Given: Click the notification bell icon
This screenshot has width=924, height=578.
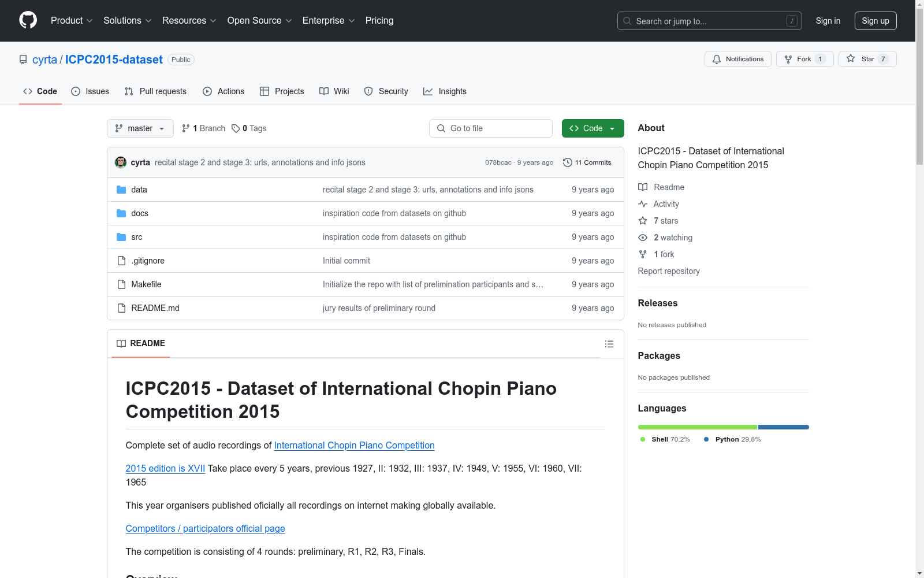Looking at the screenshot, I should pos(717,59).
